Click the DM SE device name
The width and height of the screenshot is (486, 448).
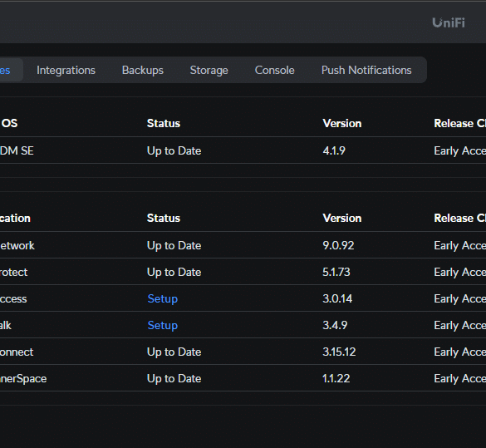pos(17,151)
